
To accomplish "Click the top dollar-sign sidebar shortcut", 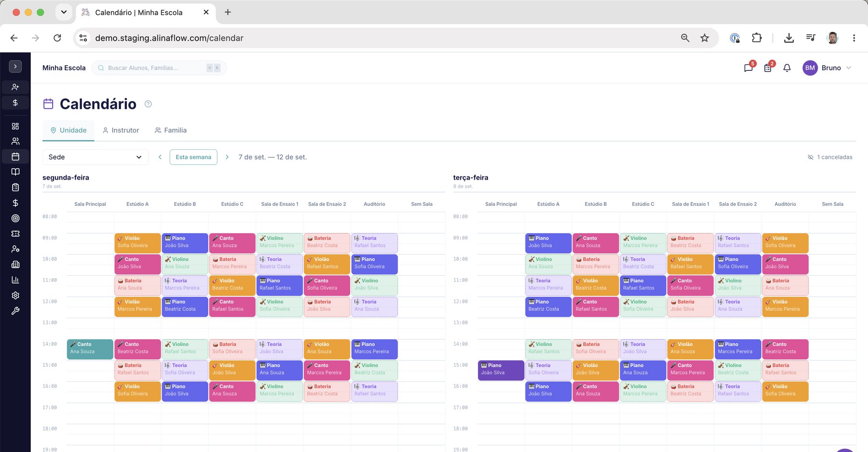I will [15, 103].
